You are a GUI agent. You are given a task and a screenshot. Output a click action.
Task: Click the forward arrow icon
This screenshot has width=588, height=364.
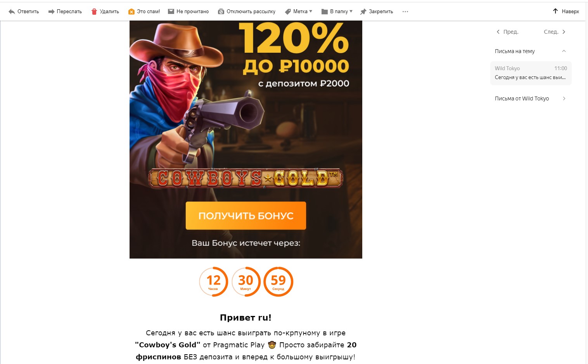click(x=51, y=12)
